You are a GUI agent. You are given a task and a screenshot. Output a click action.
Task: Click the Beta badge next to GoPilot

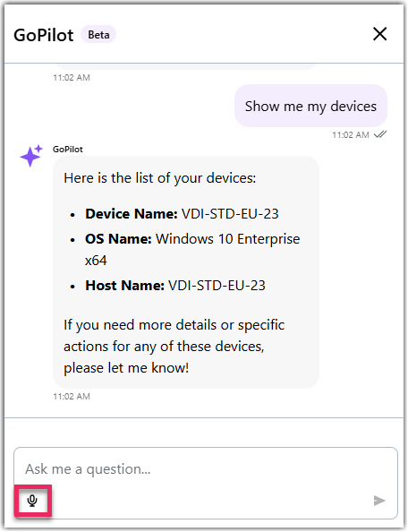(x=98, y=35)
